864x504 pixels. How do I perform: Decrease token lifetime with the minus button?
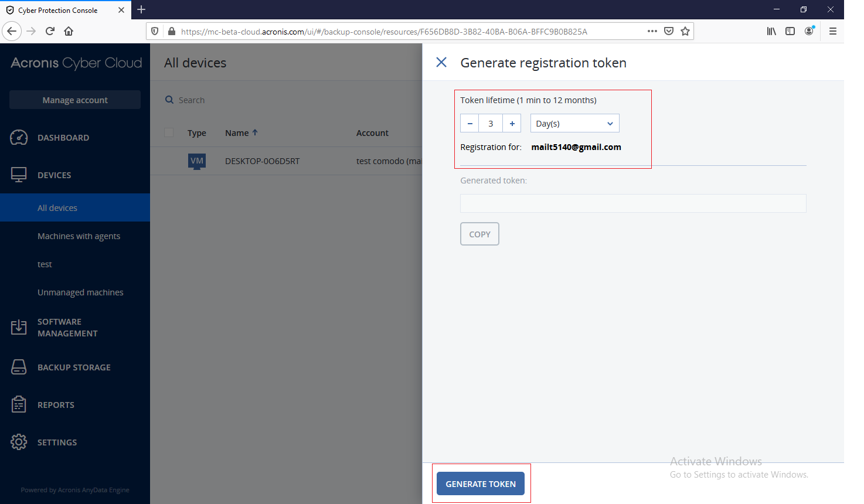tap(470, 123)
